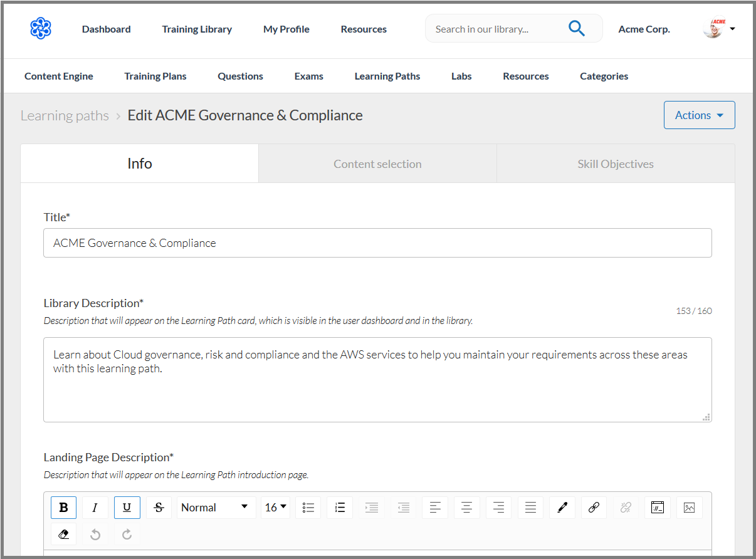Click the 153 / 160 character counter
The image size is (756, 559).
click(x=694, y=311)
